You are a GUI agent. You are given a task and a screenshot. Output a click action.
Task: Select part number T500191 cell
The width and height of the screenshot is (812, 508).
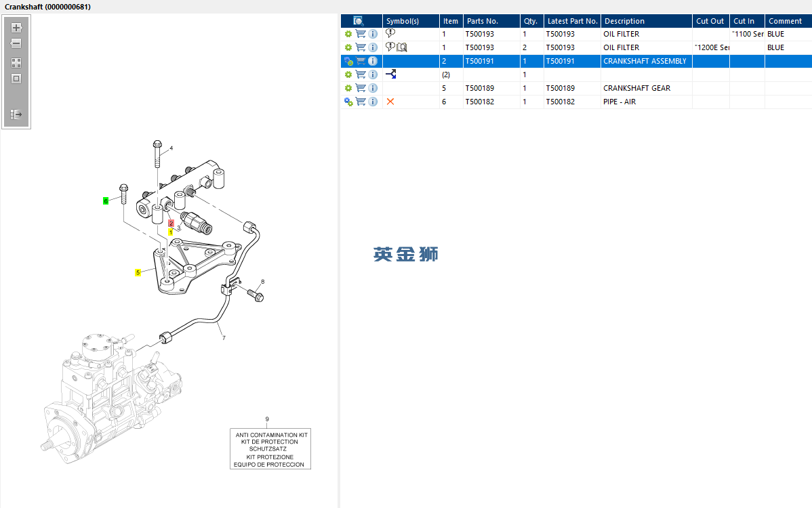coord(491,61)
